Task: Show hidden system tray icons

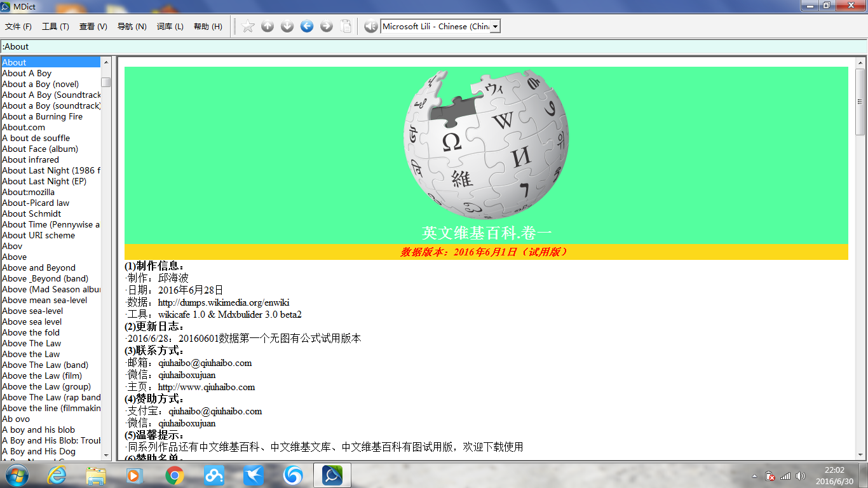Action: (755, 476)
